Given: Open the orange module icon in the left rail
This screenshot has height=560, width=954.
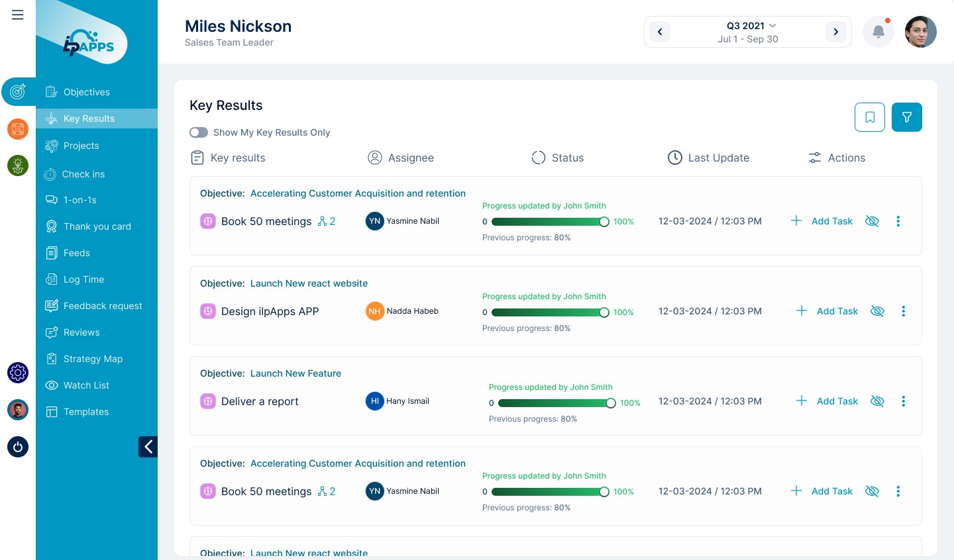Looking at the screenshot, I should point(18,129).
